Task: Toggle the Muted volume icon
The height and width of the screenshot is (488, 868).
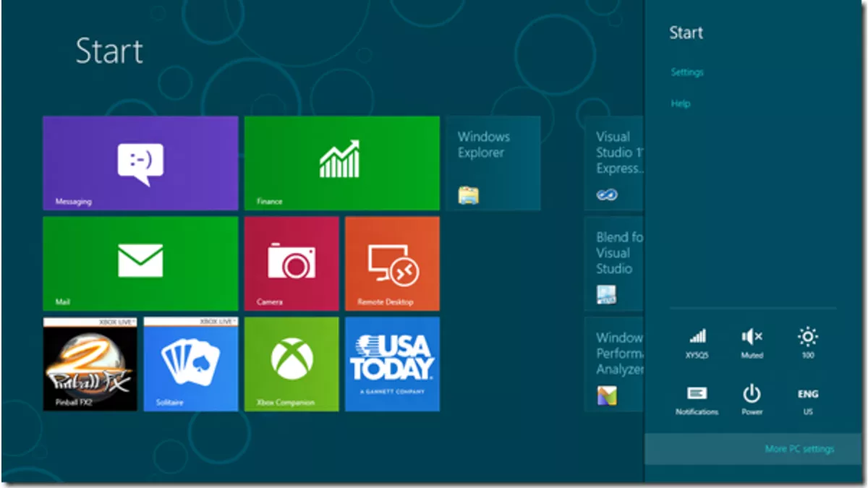Action: coord(752,343)
